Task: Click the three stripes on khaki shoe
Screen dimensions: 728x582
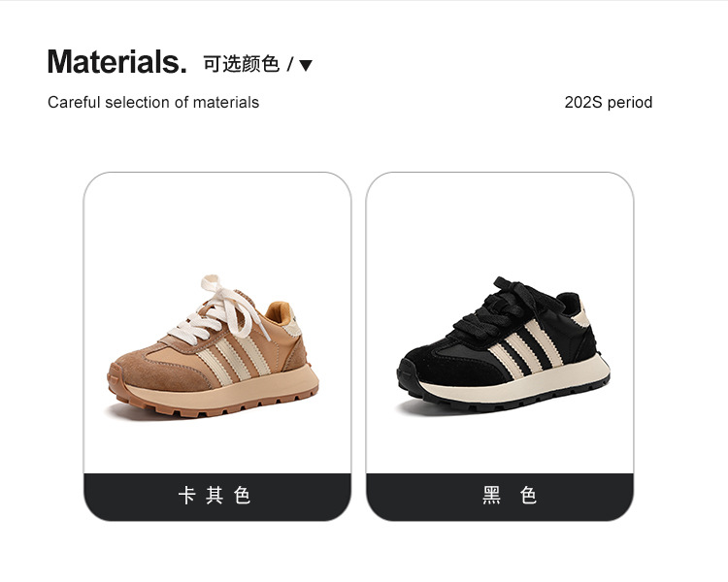Action: pyautogui.click(x=235, y=357)
